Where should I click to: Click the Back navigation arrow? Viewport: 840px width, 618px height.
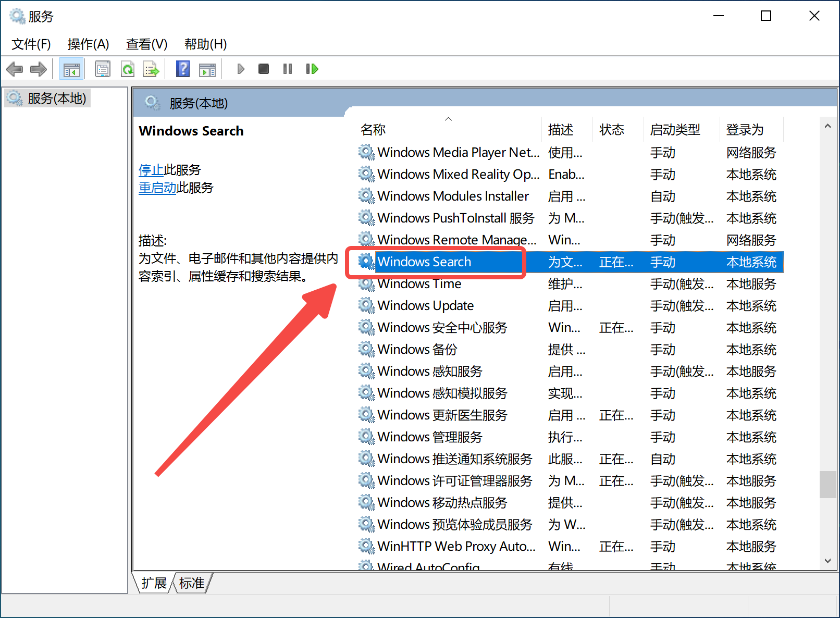[x=15, y=68]
